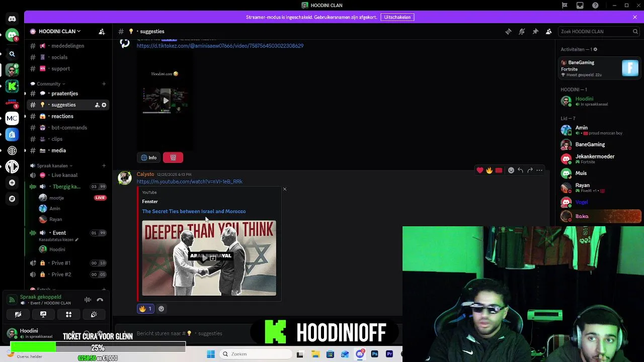The height and width of the screenshot is (362, 644).
Task: Open soundboard button in voice panel
Action: (94, 314)
